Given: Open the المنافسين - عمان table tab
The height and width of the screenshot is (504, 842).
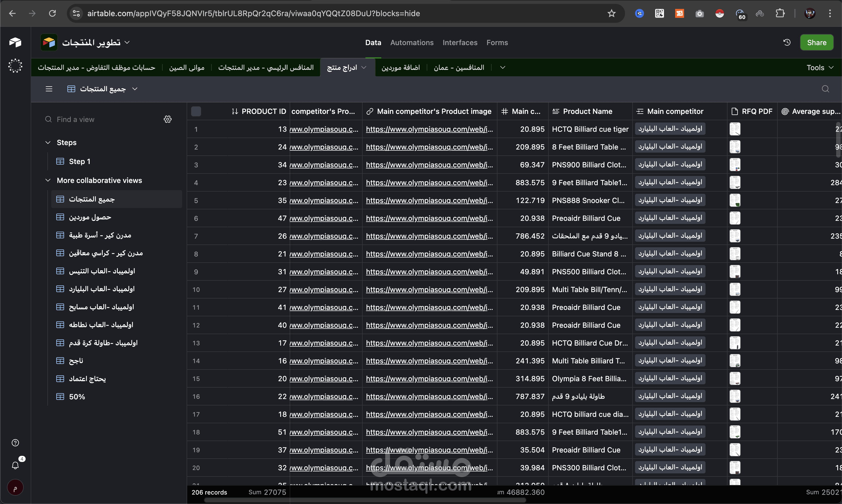Looking at the screenshot, I should coord(459,68).
